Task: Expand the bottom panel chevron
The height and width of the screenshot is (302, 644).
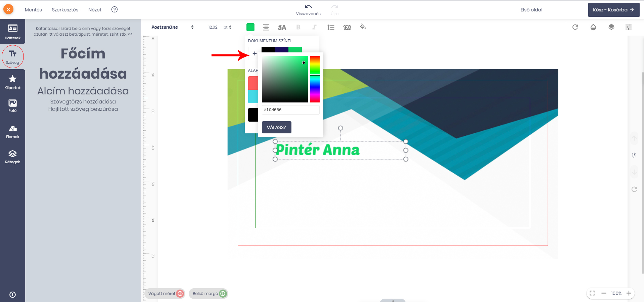Action: point(393,300)
